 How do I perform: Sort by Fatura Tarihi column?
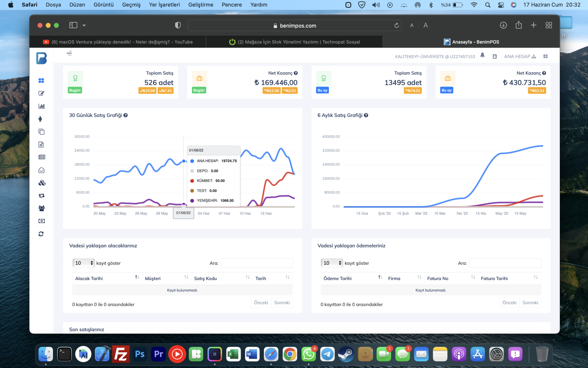click(509, 278)
